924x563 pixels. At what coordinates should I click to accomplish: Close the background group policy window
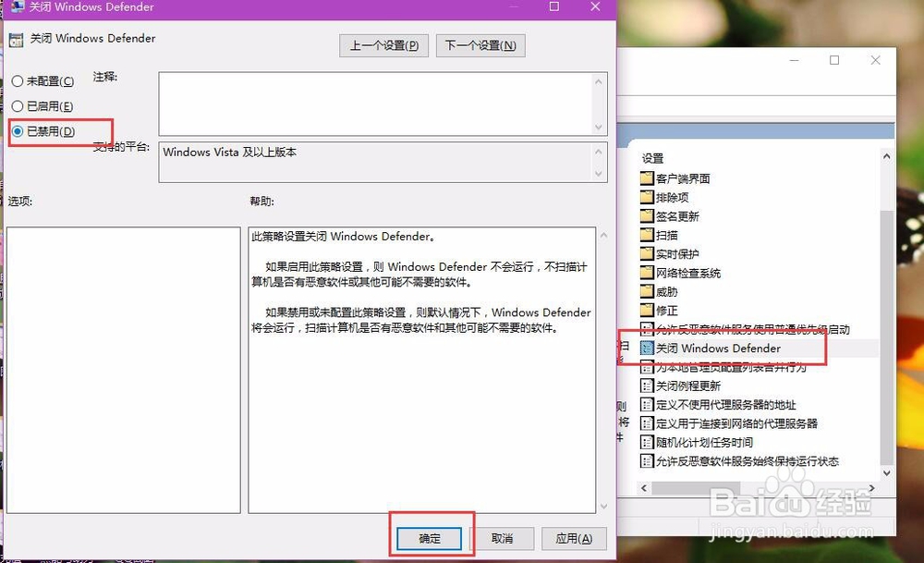click(x=876, y=60)
